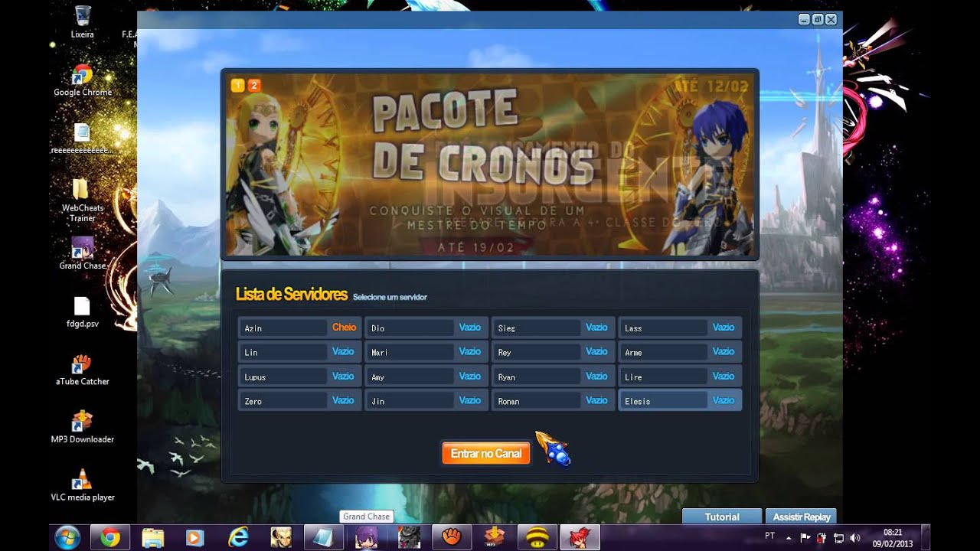Select the Mari server
The width and height of the screenshot is (980, 551).
point(426,352)
